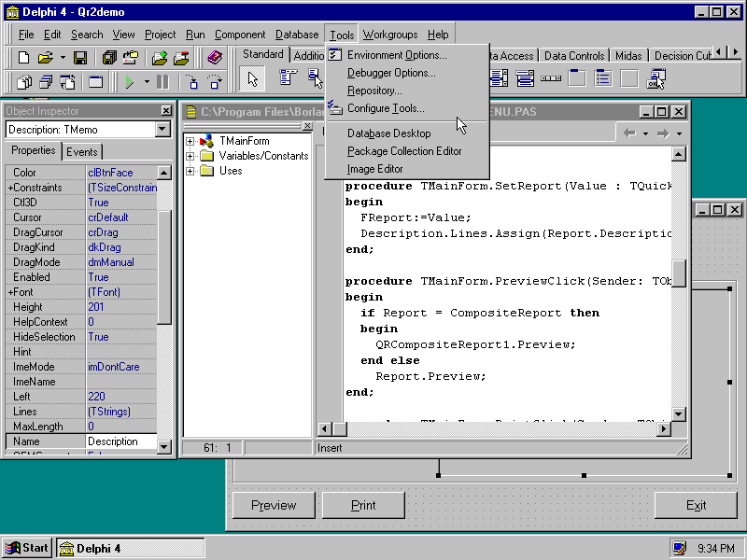Open the help book icon on the toolbar
Viewport: 747px width, 560px height.
pos(213,58)
